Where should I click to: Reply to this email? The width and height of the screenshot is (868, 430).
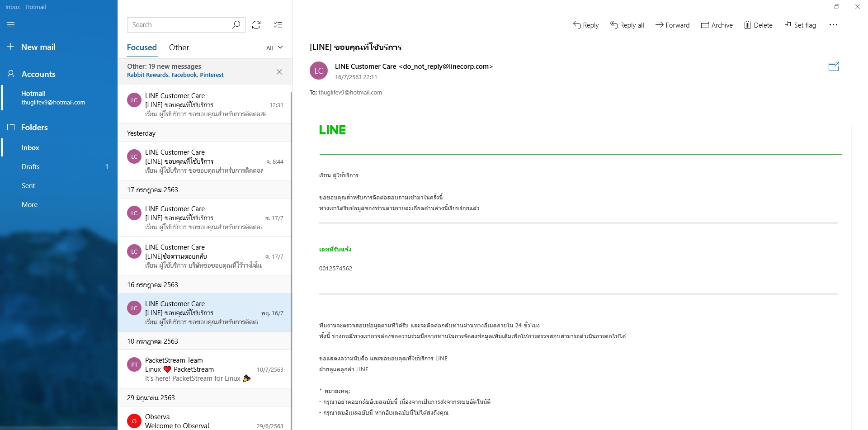586,25
